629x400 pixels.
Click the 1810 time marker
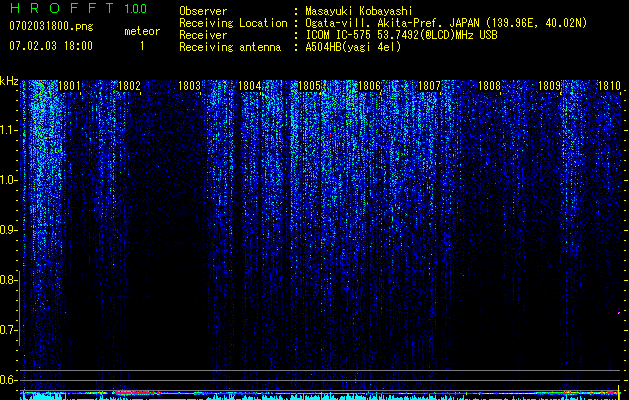point(609,86)
